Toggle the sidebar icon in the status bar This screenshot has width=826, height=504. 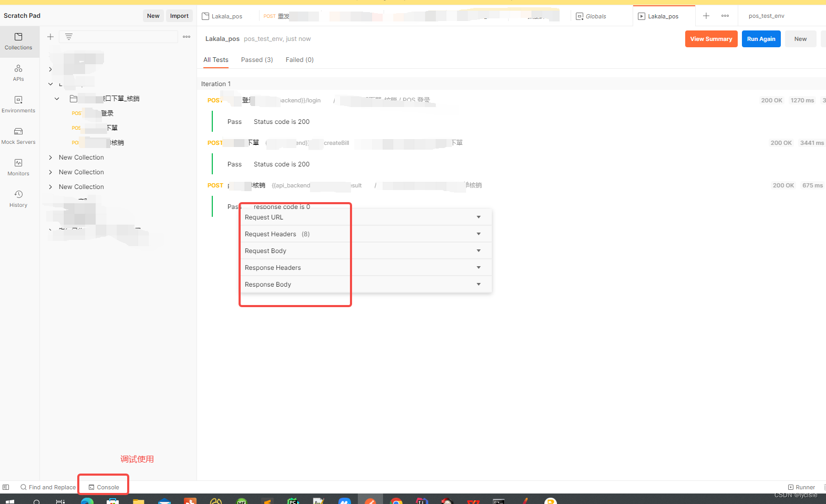pos(6,487)
